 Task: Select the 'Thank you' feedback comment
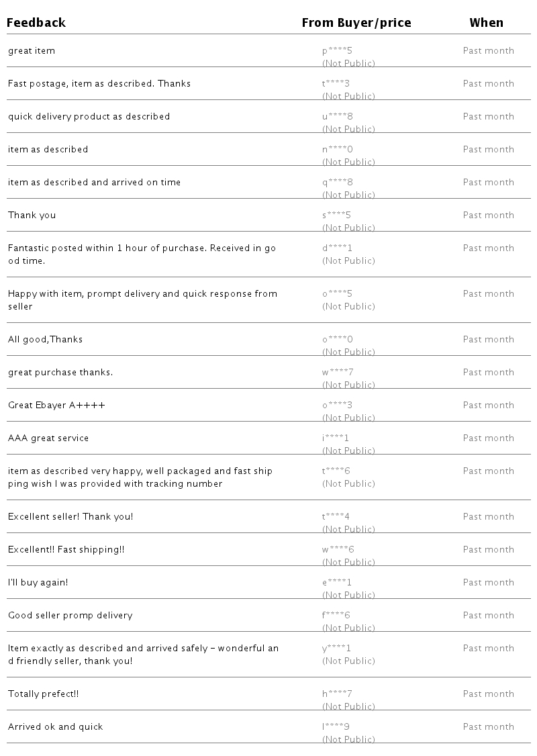(32, 216)
